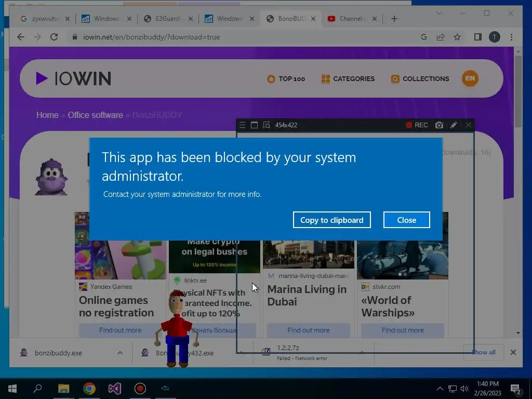
Task: Click Marina Living in Dubai Find out more
Action: tap(309, 330)
